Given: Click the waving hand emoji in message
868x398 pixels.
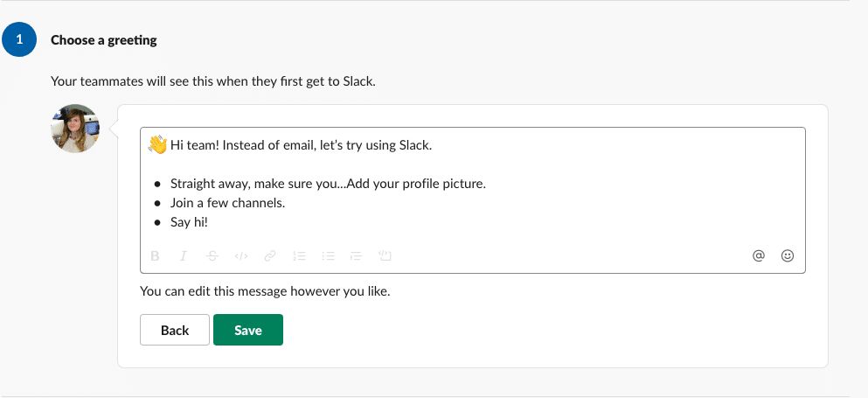Looking at the screenshot, I should pyautogui.click(x=157, y=145).
